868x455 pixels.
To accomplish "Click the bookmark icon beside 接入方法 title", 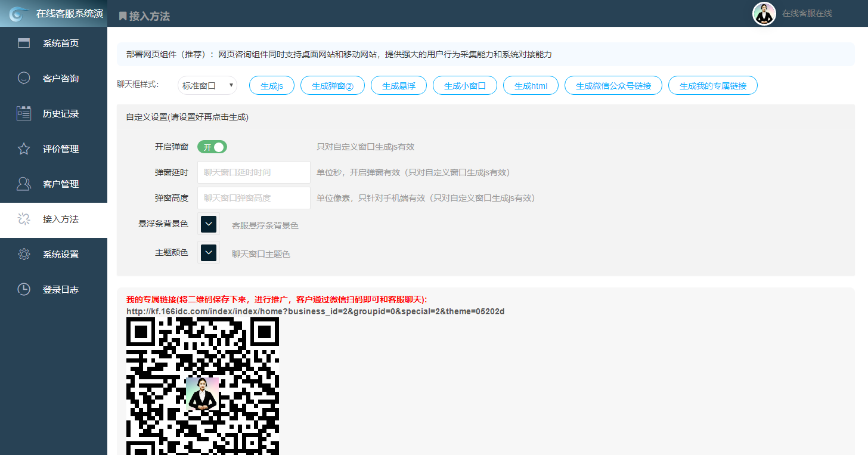I will (x=123, y=16).
